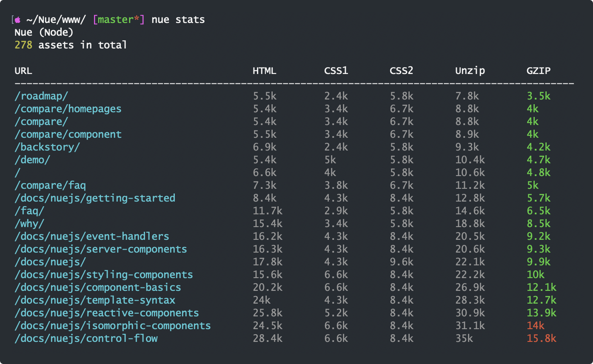Click the yellow 278 assets count
The width and height of the screenshot is (593, 364).
tap(23, 45)
